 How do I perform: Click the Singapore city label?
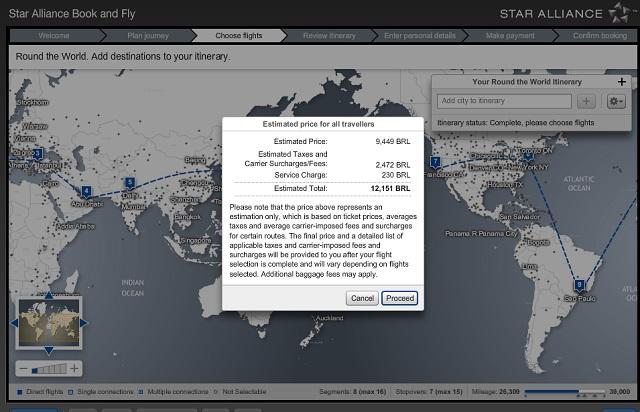[x=195, y=241]
